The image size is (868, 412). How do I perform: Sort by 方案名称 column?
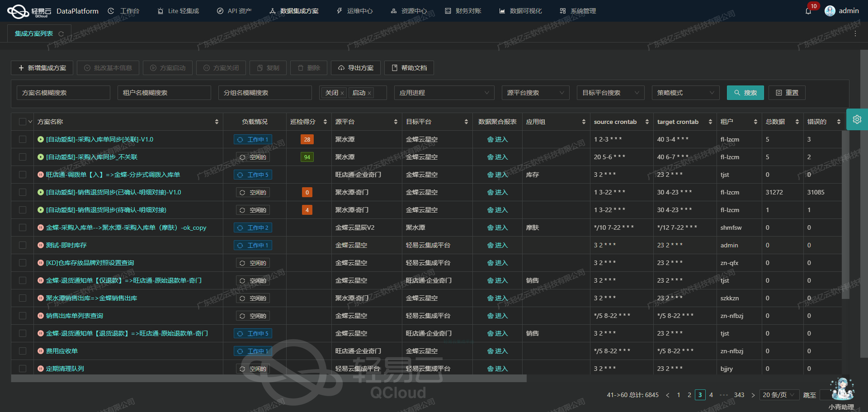pyautogui.click(x=217, y=122)
